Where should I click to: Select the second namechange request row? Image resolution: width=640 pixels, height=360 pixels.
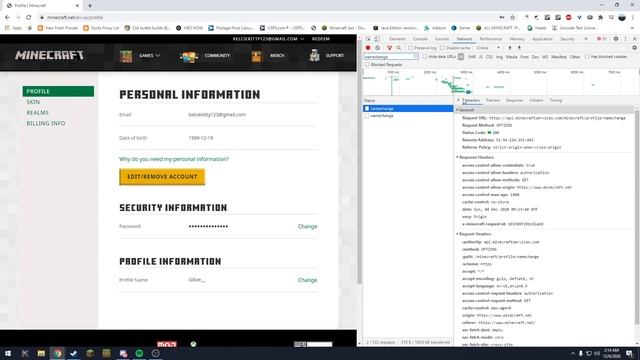[408, 116]
